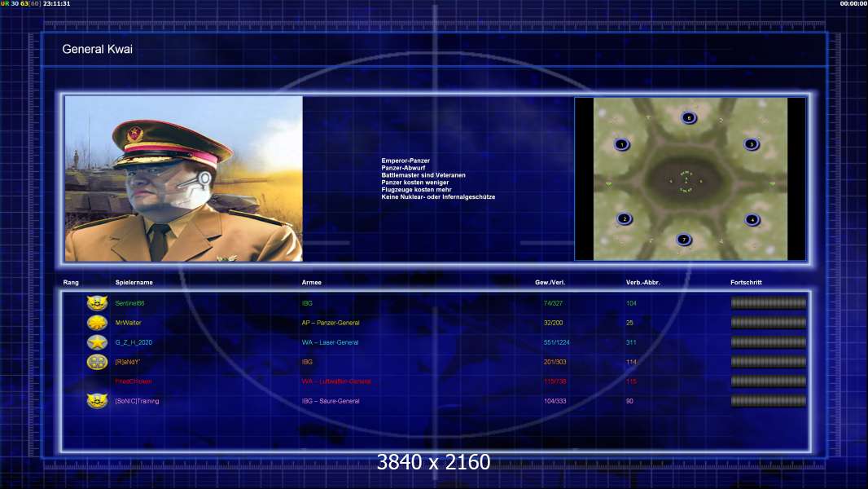Click FriedChicken's loading progress bar
Viewport: 868px width, 489px height.
click(769, 381)
